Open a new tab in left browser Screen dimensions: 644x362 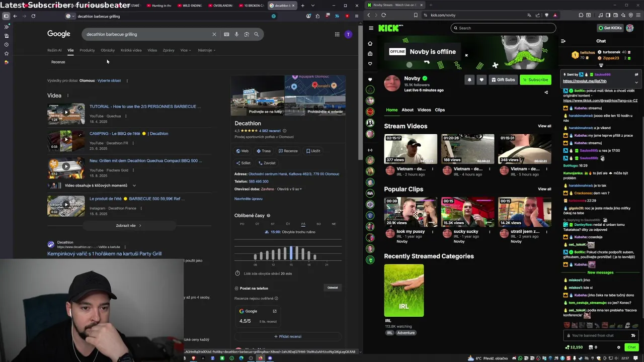[302, 6]
